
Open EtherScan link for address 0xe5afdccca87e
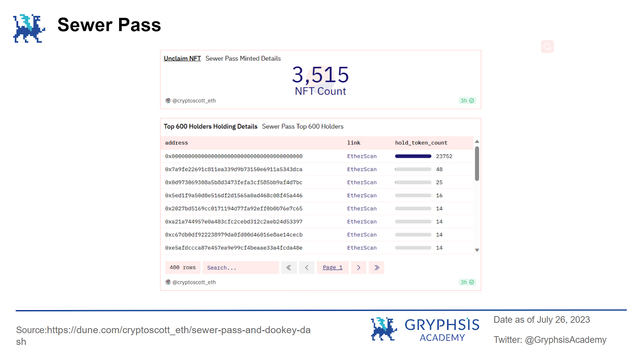tap(362, 248)
